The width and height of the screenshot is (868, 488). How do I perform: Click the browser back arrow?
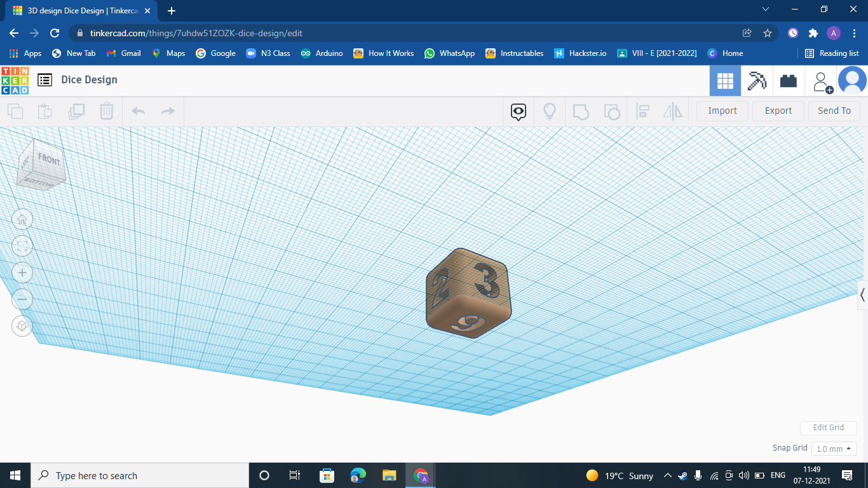pyautogui.click(x=14, y=33)
